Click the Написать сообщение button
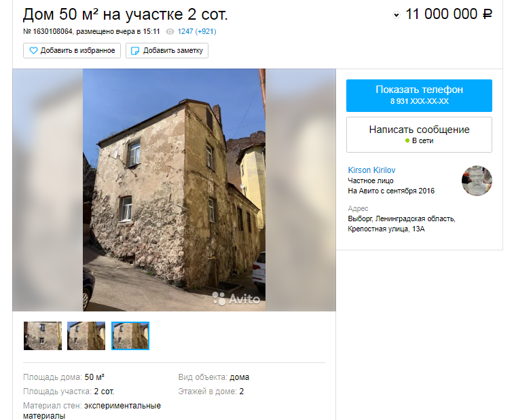This screenshot has height=420, width=514. (x=419, y=134)
